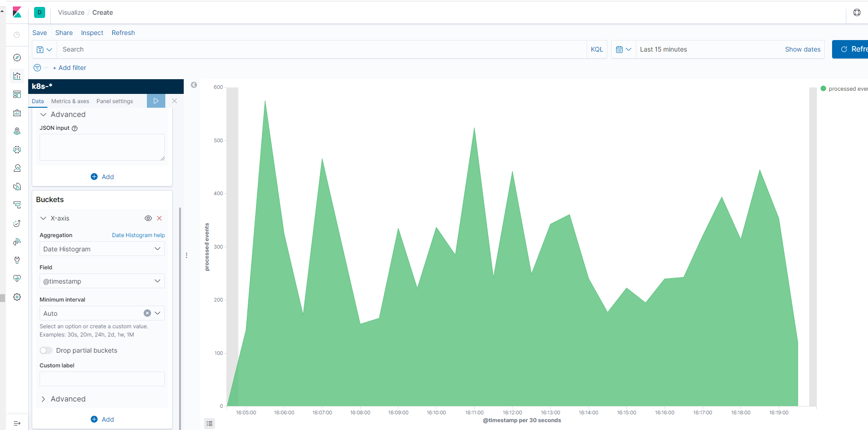Open the Date Histogram aggregation dropdown
The height and width of the screenshot is (430, 868).
[102, 249]
